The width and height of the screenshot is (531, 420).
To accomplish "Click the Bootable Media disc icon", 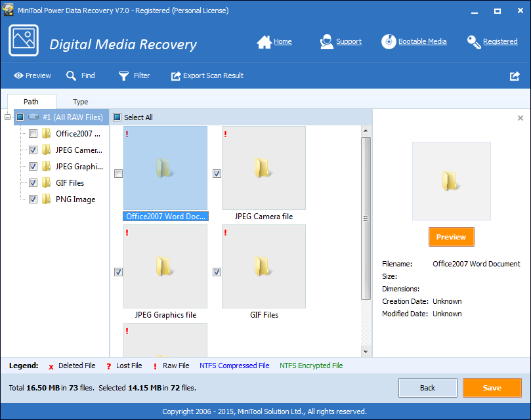I will (389, 41).
